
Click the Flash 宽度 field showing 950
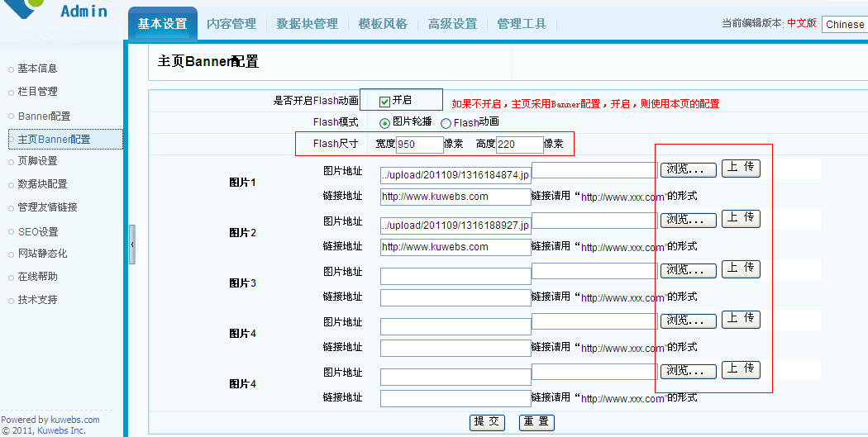(x=420, y=145)
